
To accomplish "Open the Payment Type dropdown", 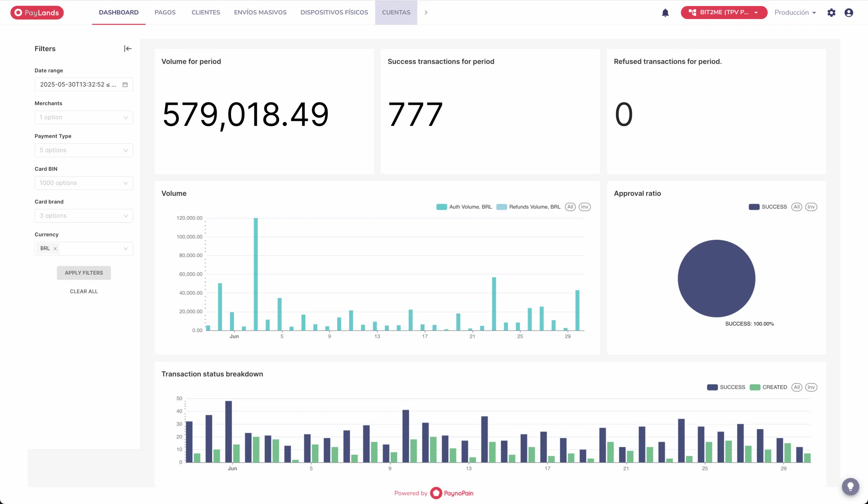I will pyautogui.click(x=84, y=150).
